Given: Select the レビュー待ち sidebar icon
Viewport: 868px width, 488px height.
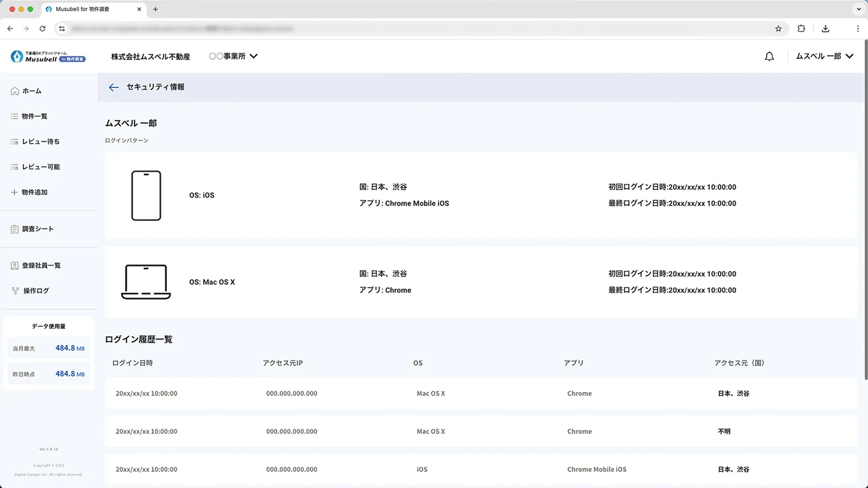Looking at the screenshot, I should click(14, 141).
